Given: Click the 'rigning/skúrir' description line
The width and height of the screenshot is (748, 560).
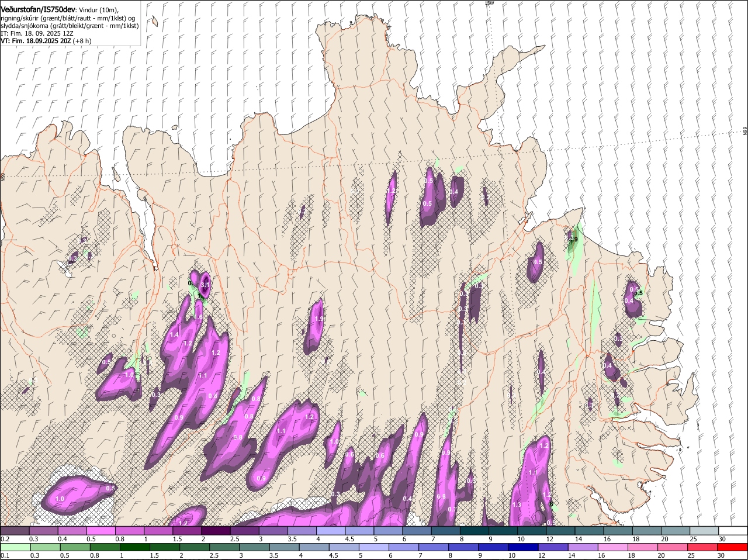Looking at the screenshot, I should pyautogui.click(x=68, y=18).
